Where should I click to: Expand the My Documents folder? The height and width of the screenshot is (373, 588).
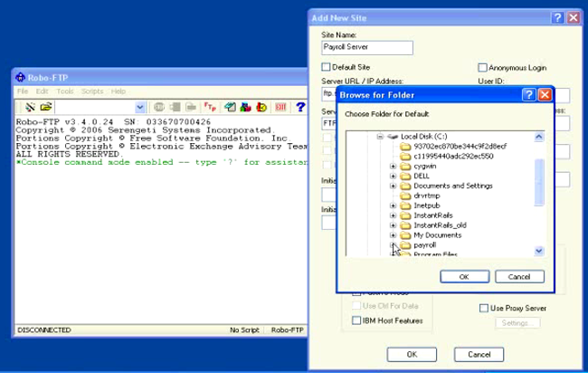coord(393,235)
